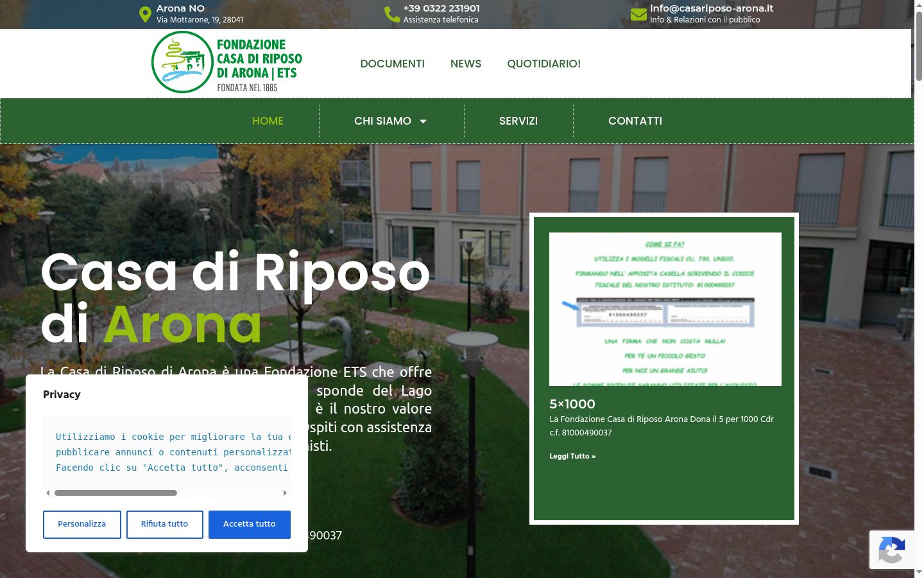The height and width of the screenshot is (578, 924).
Task: Open the 5×1000 article title
Action: [572, 404]
